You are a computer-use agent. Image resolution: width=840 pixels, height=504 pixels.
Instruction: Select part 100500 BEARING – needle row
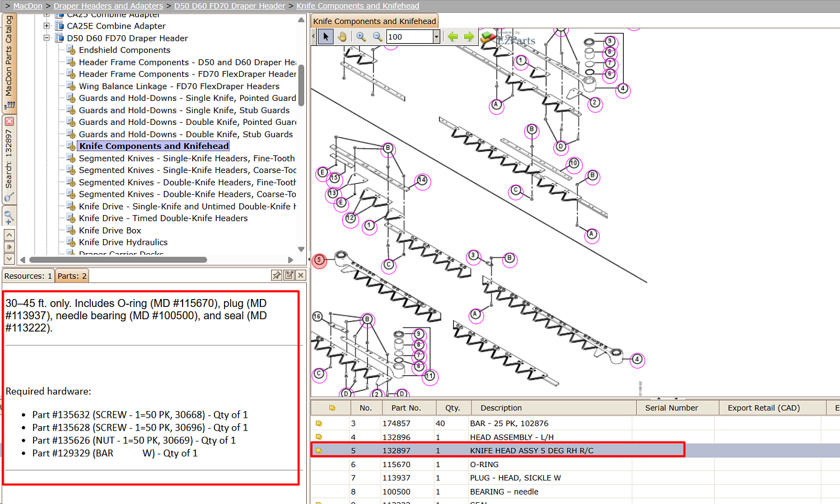[575, 492]
